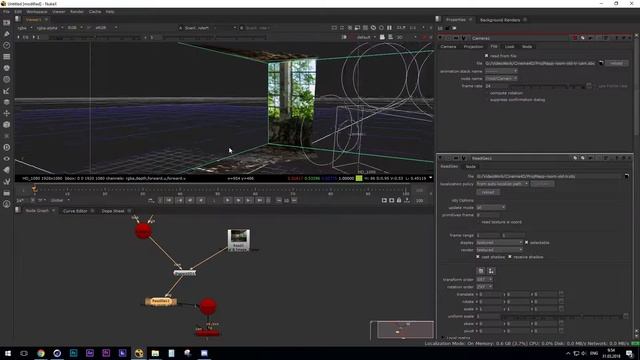Open the Cache menu

(x=95, y=12)
